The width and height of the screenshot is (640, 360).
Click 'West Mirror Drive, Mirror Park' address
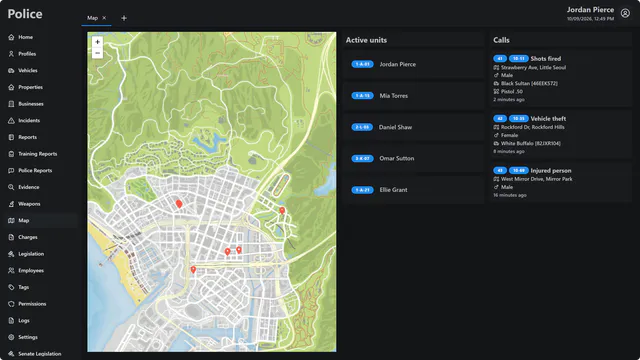(536, 179)
